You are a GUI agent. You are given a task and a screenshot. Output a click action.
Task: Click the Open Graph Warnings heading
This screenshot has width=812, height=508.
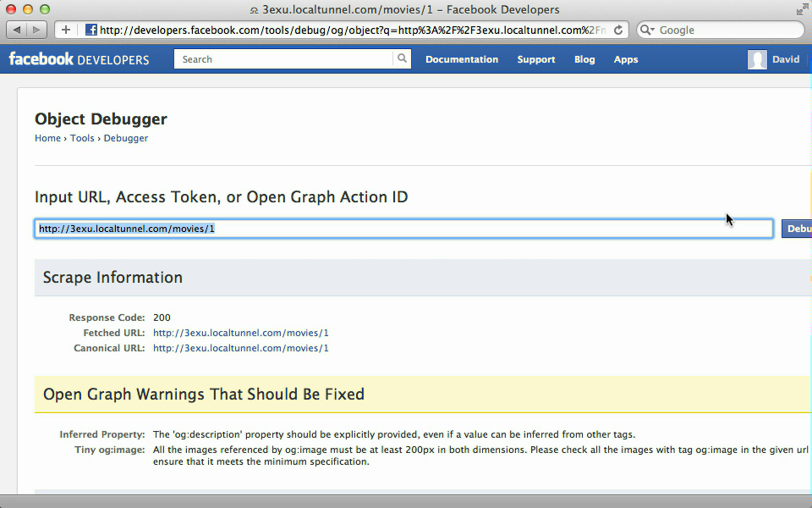tap(204, 394)
